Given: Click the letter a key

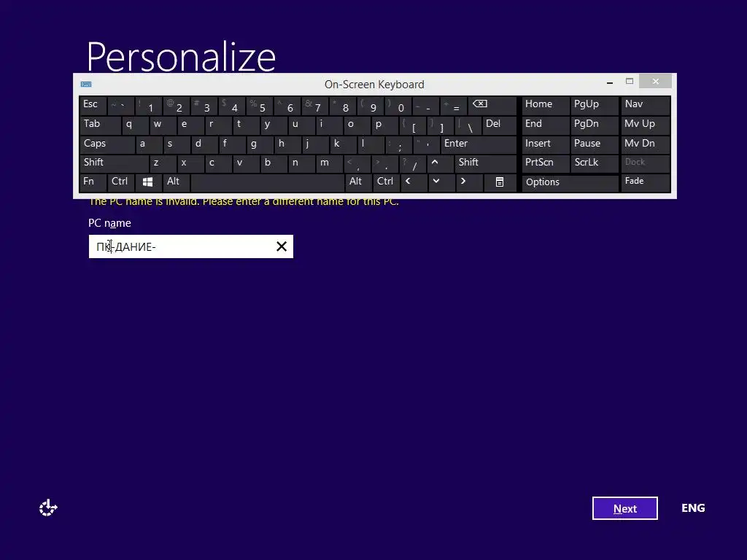Looking at the screenshot, I should pos(149,144).
